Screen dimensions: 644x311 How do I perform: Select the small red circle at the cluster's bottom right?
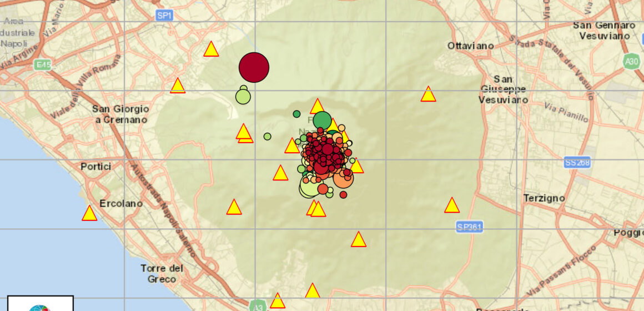(x=343, y=195)
